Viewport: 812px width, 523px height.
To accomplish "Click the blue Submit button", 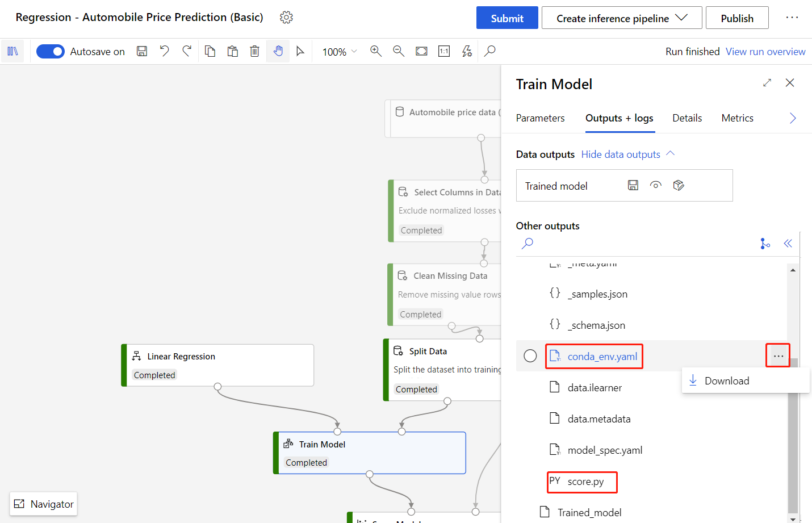I will coord(507,18).
